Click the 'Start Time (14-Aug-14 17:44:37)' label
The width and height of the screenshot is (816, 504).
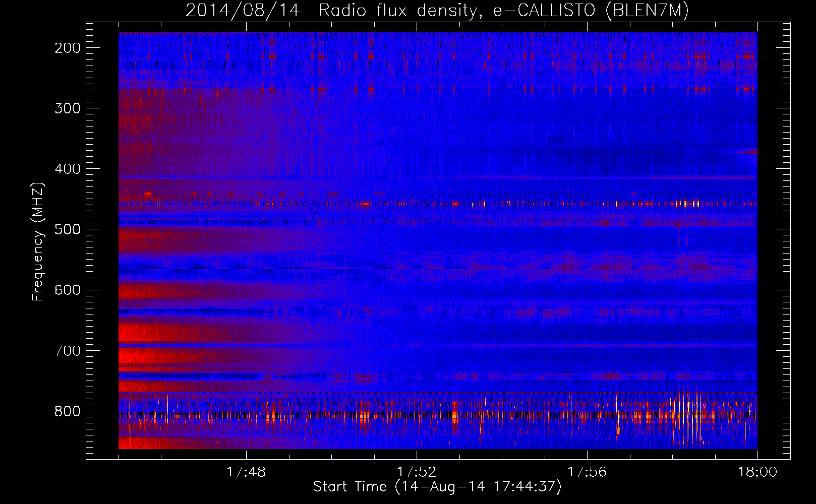pyautogui.click(x=437, y=487)
